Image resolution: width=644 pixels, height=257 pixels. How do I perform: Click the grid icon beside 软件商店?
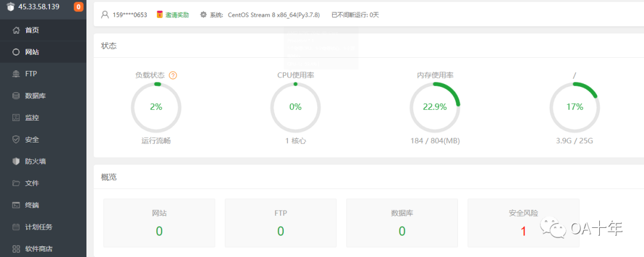tap(16, 249)
